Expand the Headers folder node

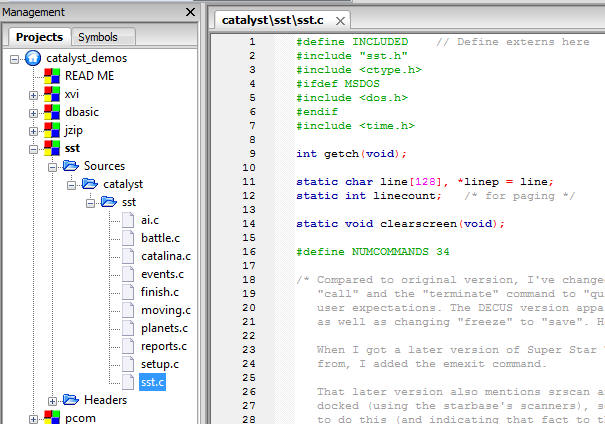[51, 400]
